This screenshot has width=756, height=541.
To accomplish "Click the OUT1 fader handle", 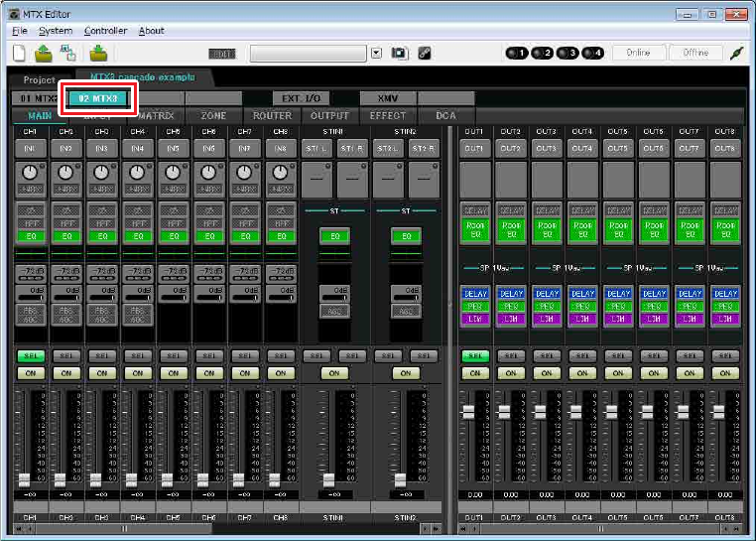I will [468, 412].
